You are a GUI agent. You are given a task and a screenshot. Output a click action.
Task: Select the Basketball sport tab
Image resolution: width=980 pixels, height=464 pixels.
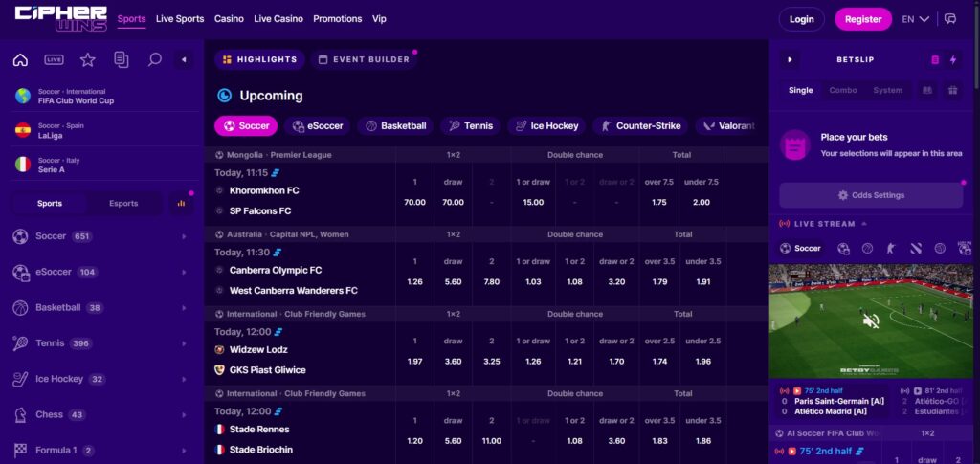pyautogui.click(x=396, y=125)
